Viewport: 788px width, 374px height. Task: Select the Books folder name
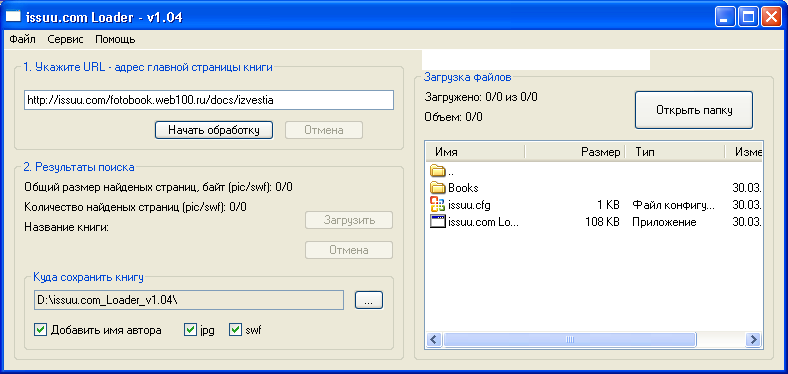tap(463, 188)
